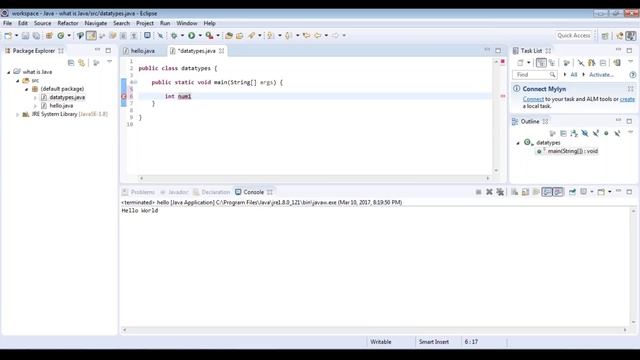Click the All working set filter link
The image size is (640, 360).
coord(573,75)
